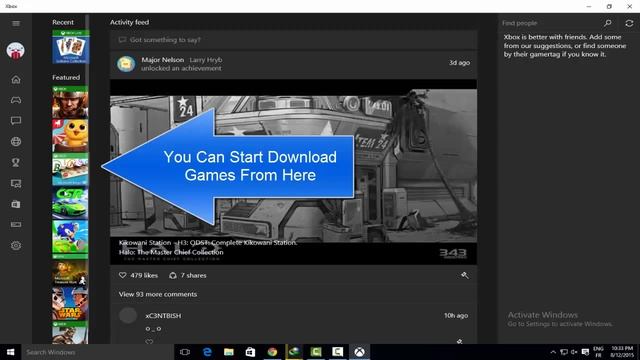The image size is (640, 360).
Task: Open the Sonic game featured tile
Action: pos(70,237)
